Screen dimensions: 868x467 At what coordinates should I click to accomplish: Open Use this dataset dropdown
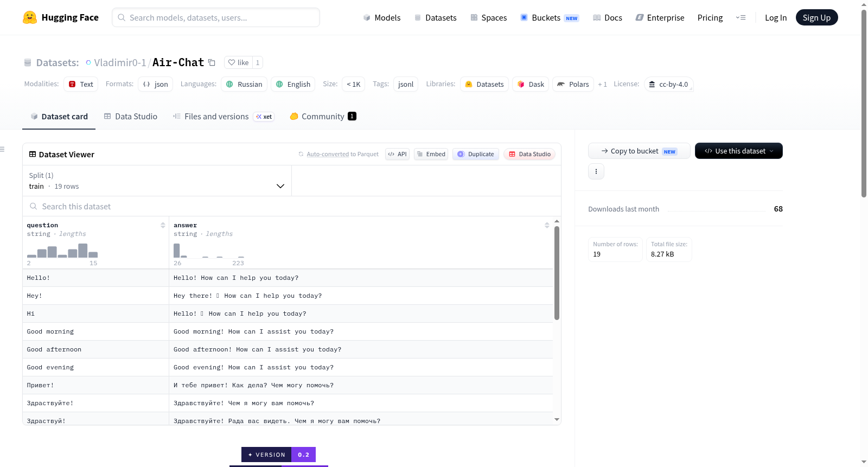(x=739, y=151)
